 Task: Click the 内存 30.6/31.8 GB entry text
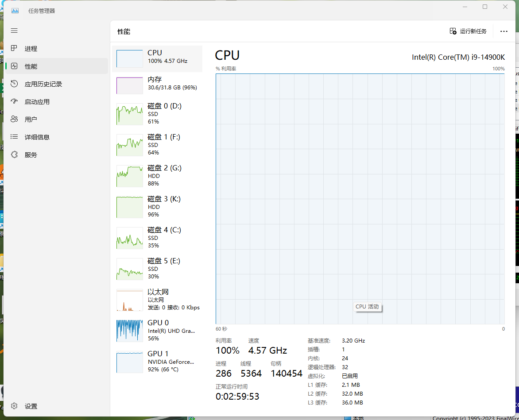(x=172, y=88)
